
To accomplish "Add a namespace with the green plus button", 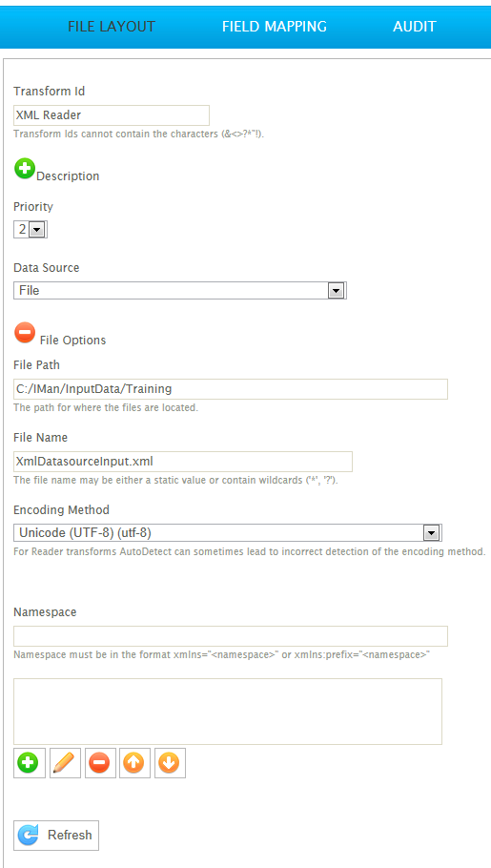I will pyautogui.click(x=29, y=763).
